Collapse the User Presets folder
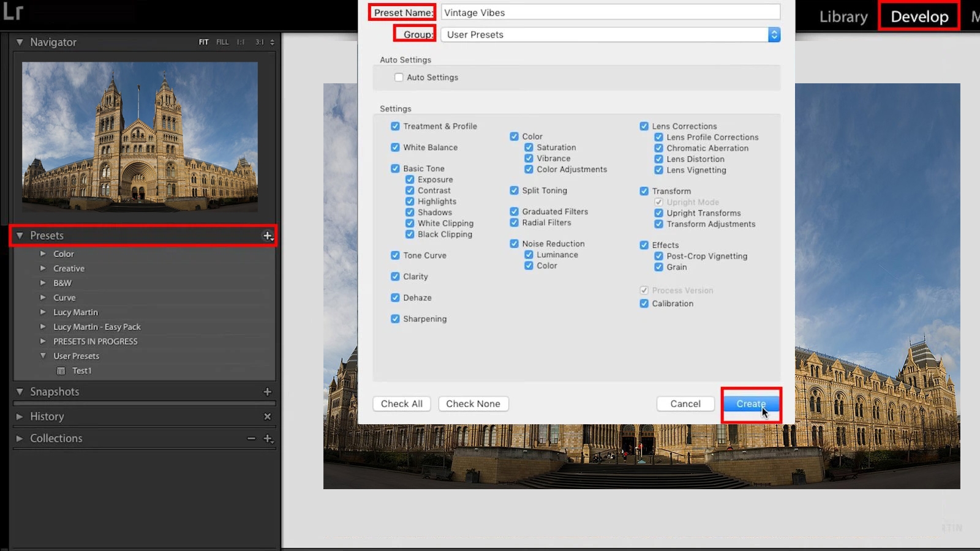The image size is (980, 551). pyautogui.click(x=43, y=356)
